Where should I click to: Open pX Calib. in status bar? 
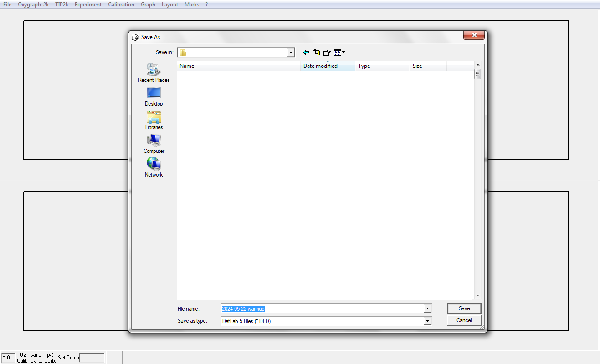(x=50, y=358)
